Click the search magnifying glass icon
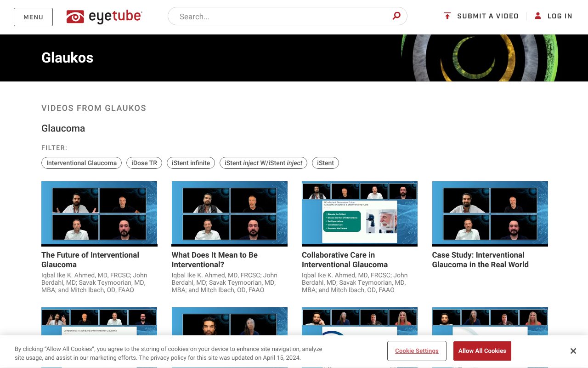This screenshot has width=588, height=368. click(x=396, y=16)
